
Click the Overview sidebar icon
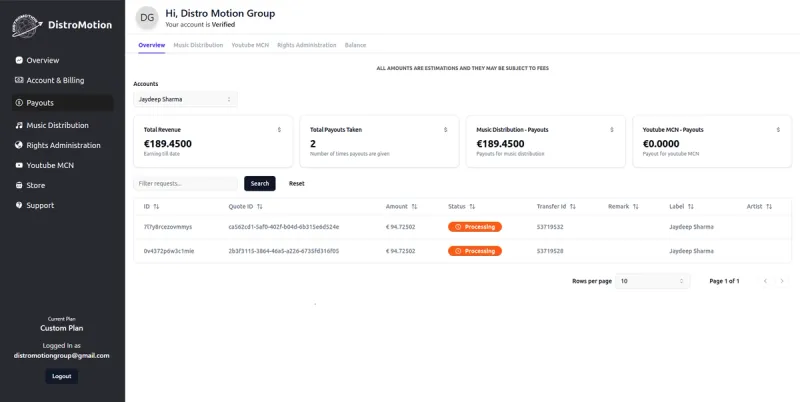point(19,60)
